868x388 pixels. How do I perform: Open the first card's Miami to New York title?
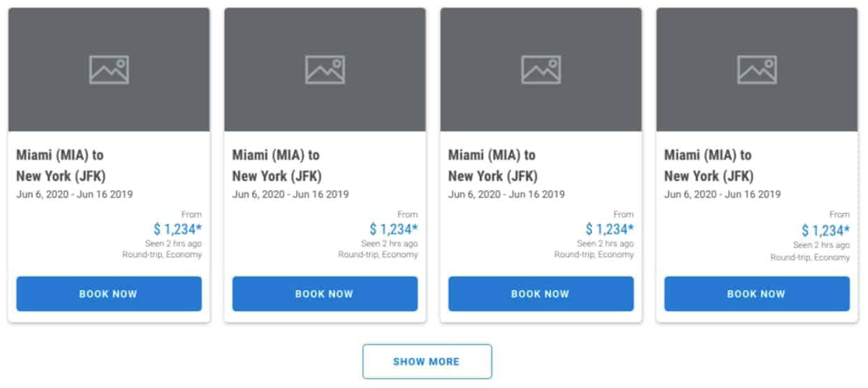tap(61, 165)
